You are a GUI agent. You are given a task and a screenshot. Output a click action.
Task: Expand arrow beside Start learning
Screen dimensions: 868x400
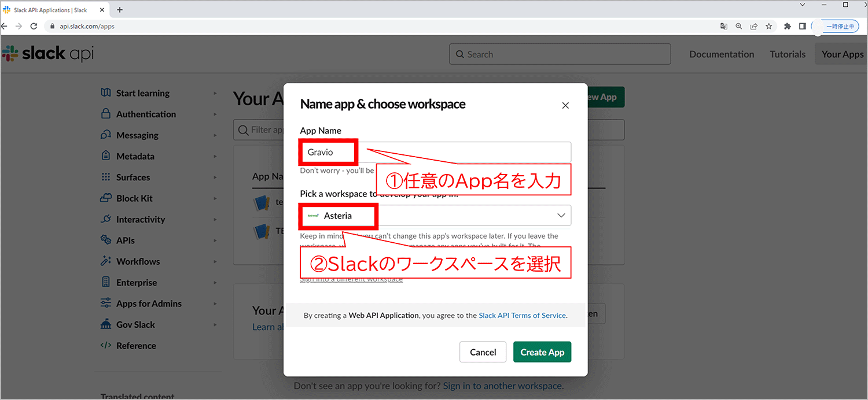[x=215, y=93]
